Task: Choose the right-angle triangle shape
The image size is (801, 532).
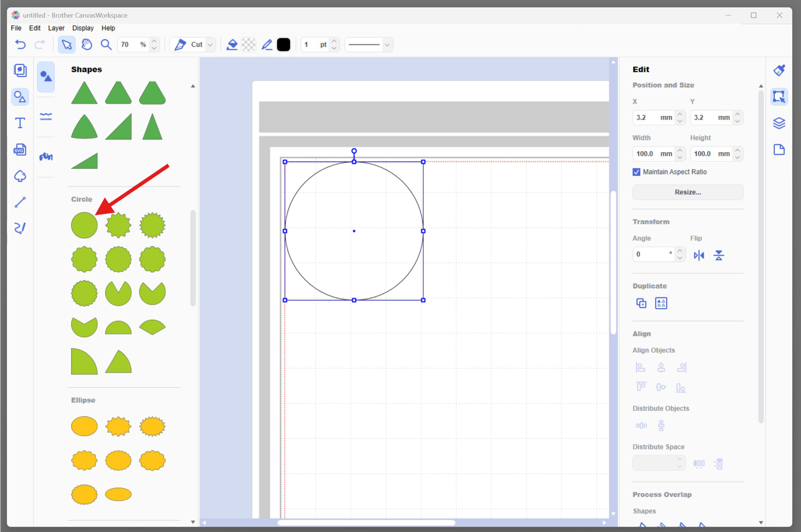Action: [x=118, y=127]
